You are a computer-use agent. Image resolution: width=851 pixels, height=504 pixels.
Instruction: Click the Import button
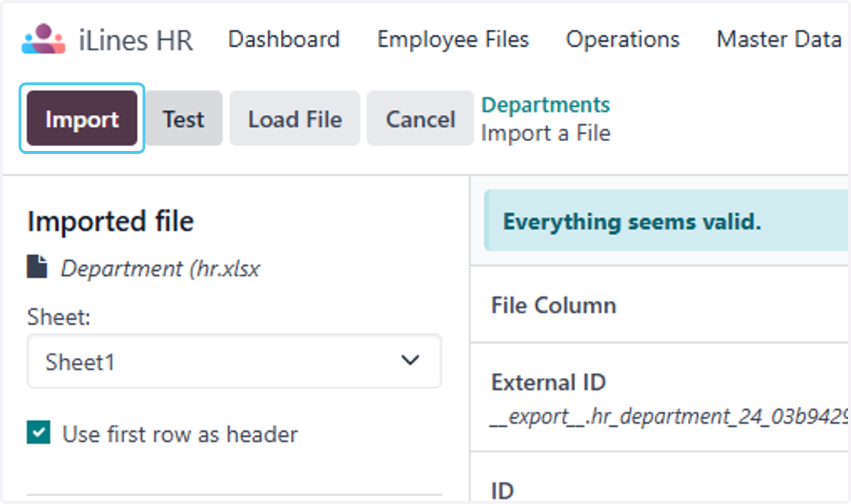[x=82, y=118]
